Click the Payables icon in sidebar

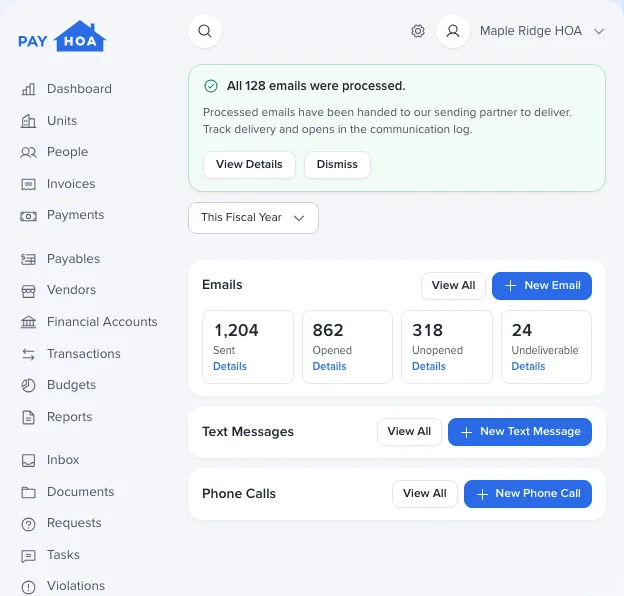pyautogui.click(x=28, y=259)
